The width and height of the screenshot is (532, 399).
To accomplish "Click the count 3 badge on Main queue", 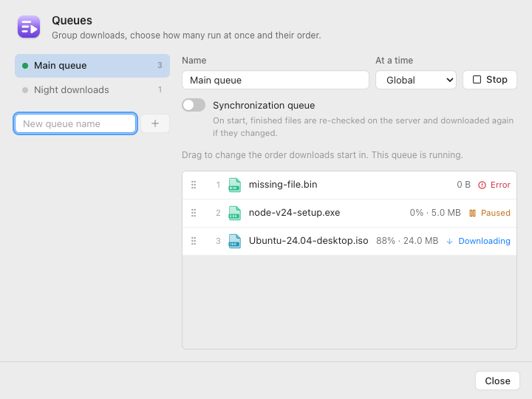I will pyautogui.click(x=160, y=66).
